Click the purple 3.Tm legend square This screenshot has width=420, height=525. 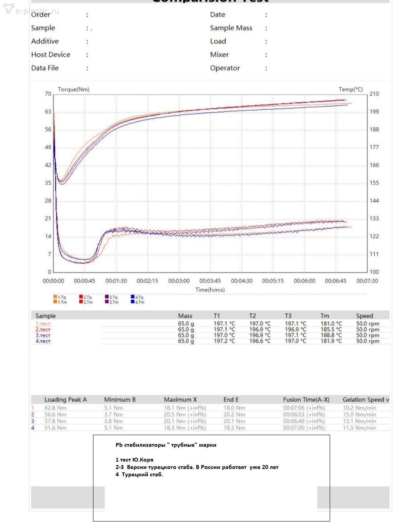coord(107,302)
